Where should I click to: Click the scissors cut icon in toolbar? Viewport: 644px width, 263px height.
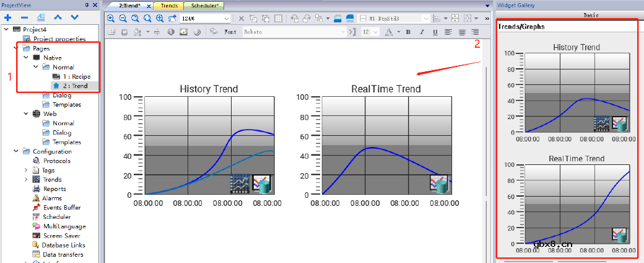(x=241, y=19)
